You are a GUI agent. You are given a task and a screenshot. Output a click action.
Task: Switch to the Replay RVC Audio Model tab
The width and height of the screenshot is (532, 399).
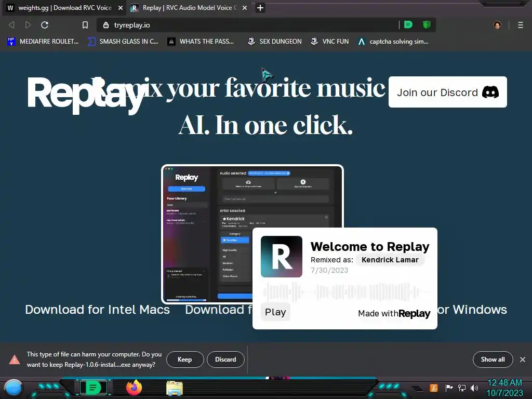[x=189, y=8]
